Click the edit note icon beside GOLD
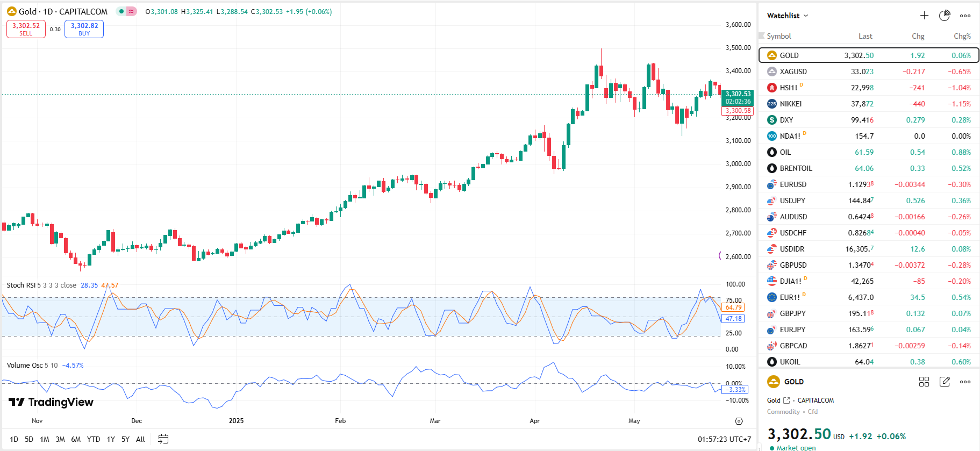This screenshot has width=980, height=451. tap(945, 382)
